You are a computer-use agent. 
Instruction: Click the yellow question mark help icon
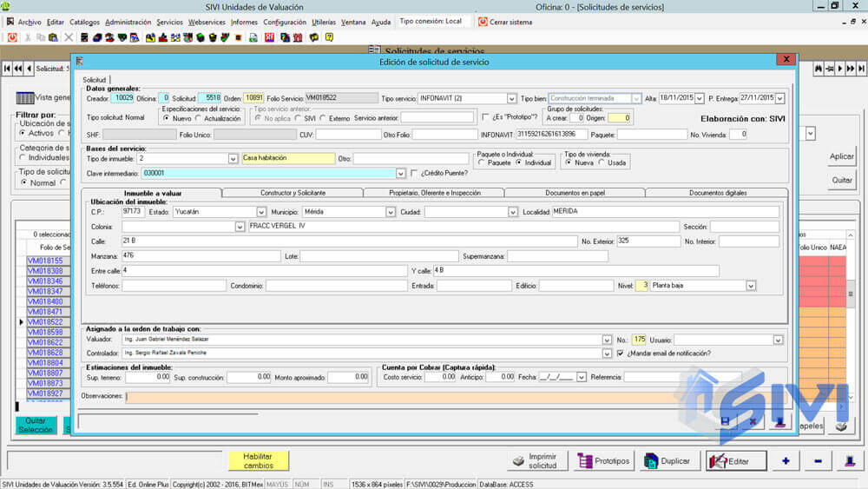(329, 37)
